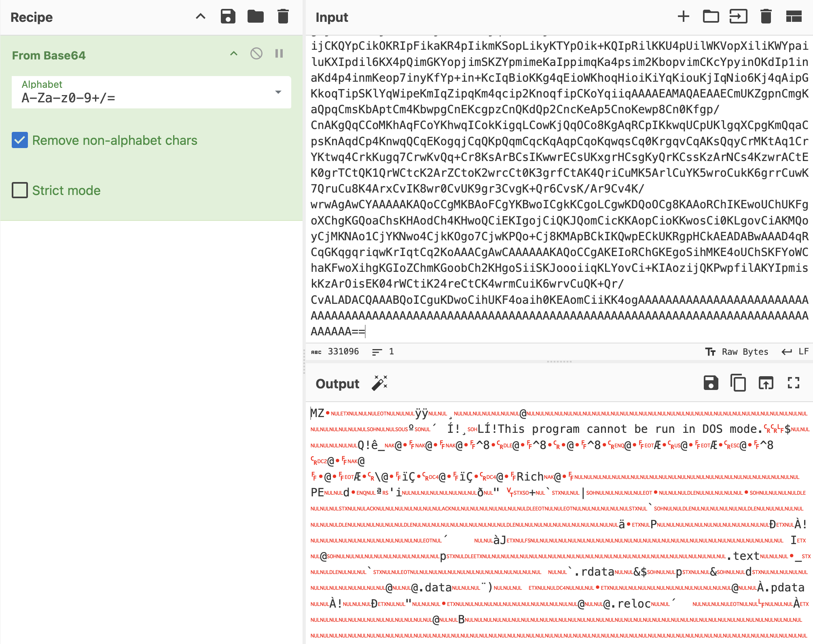Copy raw output to clipboard
The image size is (813, 644).
[738, 383]
